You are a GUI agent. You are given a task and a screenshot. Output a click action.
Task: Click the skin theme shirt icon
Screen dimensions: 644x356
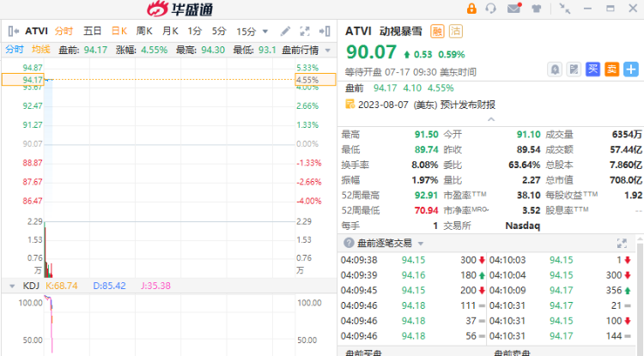(537, 9)
